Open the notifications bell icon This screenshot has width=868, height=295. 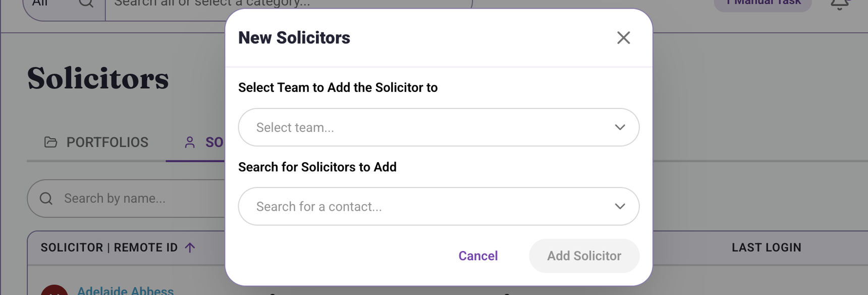click(840, 4)
